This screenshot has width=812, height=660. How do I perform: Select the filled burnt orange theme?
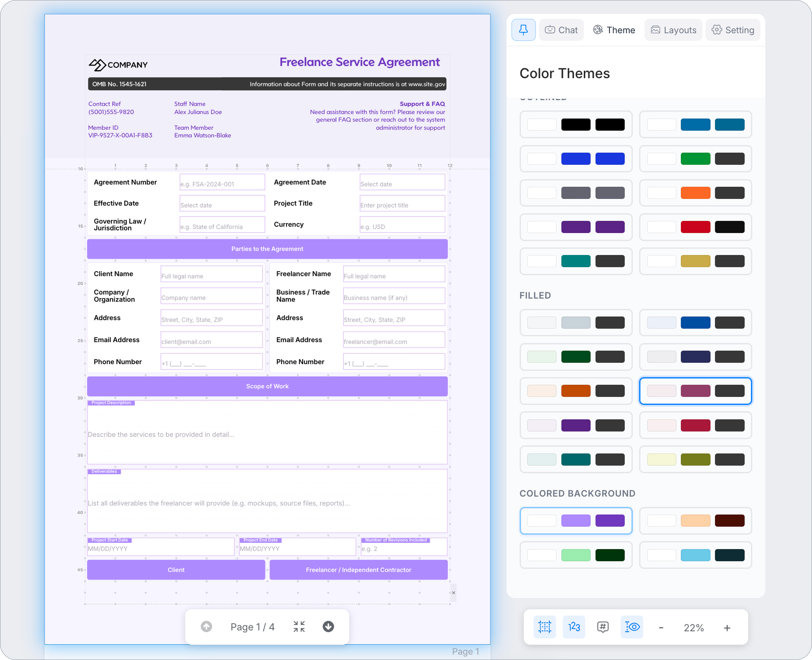(576, 391)
